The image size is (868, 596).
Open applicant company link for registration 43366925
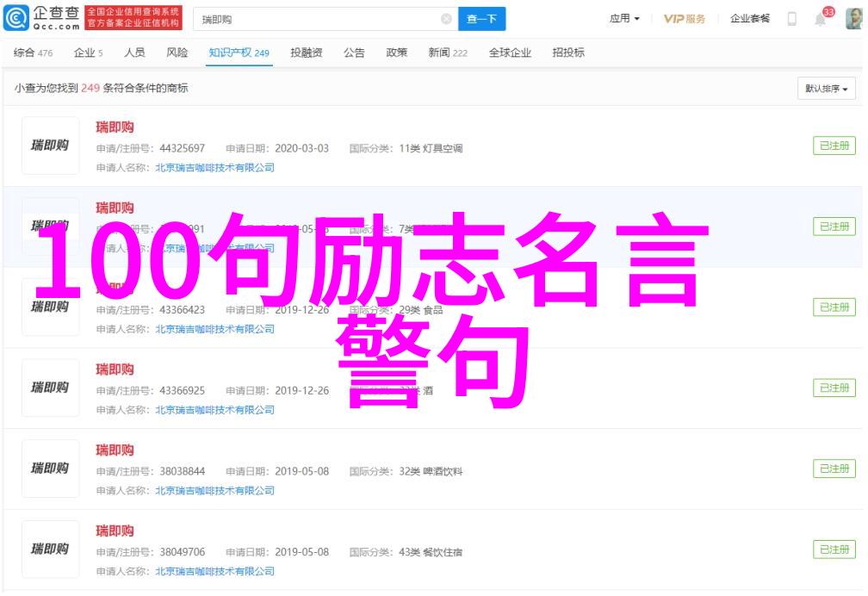[214, 410]
